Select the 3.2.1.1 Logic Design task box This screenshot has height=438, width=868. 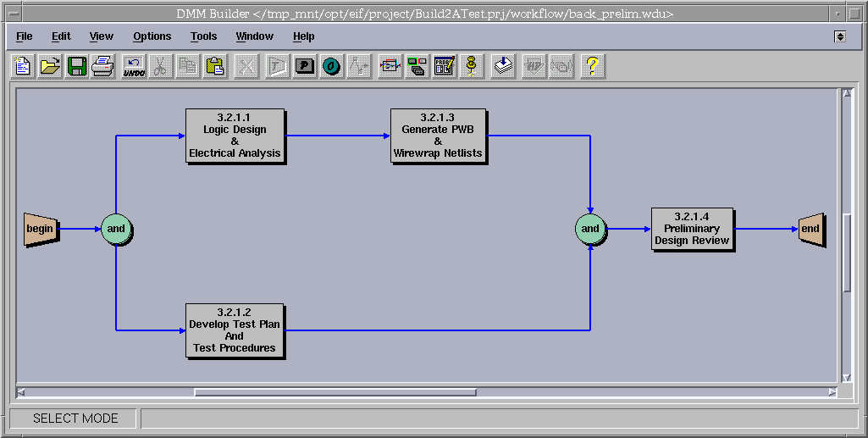235,136
